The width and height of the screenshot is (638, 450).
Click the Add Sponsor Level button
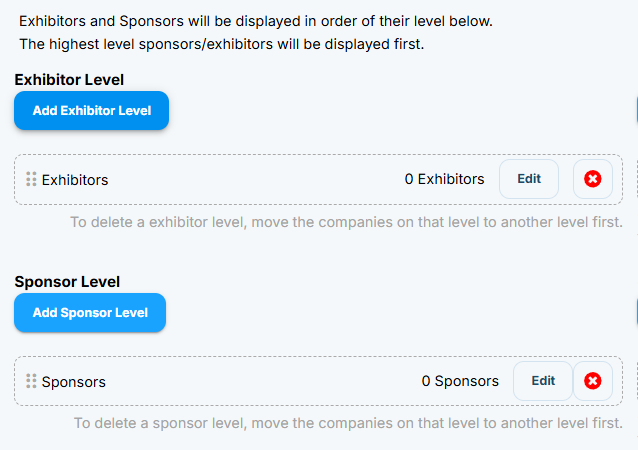(x=90, y=312)
